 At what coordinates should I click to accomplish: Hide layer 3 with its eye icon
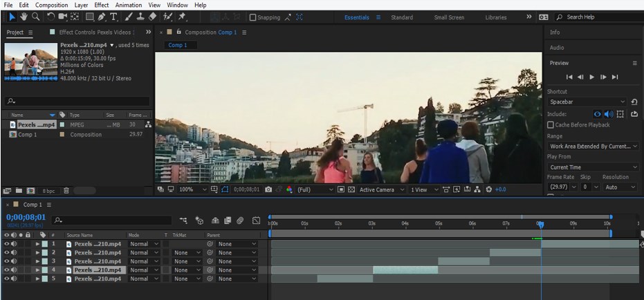pos(7,261)
